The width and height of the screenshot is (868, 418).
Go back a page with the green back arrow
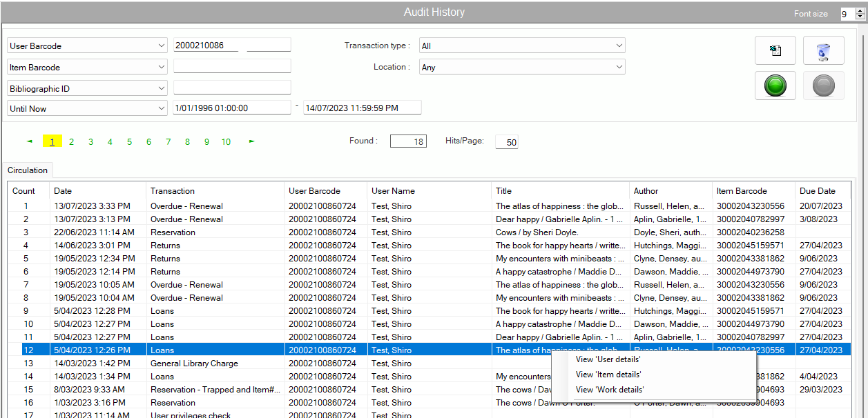tap(29, 141)
